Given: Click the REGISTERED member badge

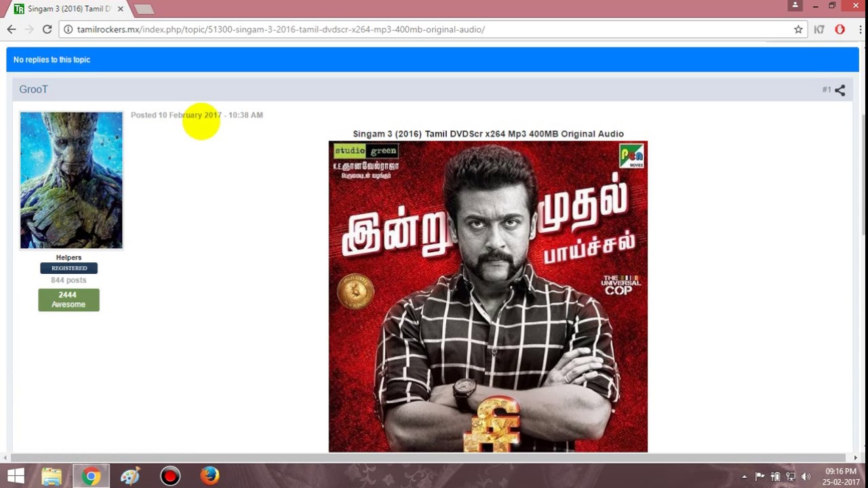Looking at the screenshot, I should [68, 268].
